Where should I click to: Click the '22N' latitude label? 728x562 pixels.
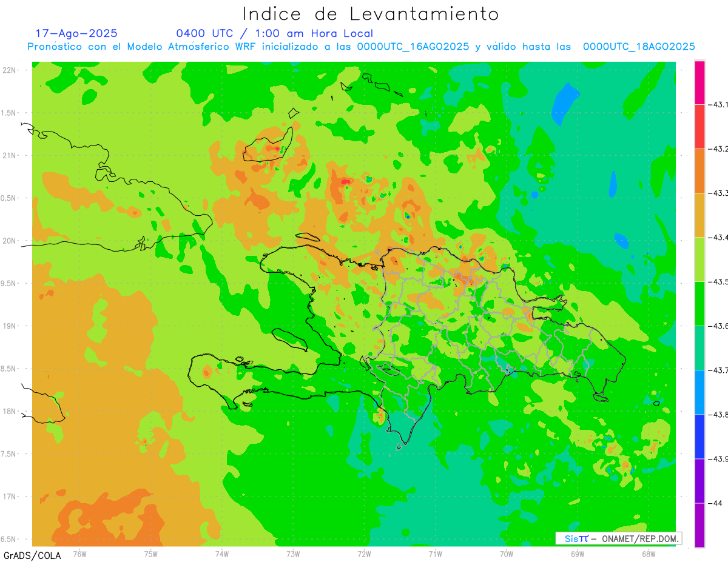9,70
